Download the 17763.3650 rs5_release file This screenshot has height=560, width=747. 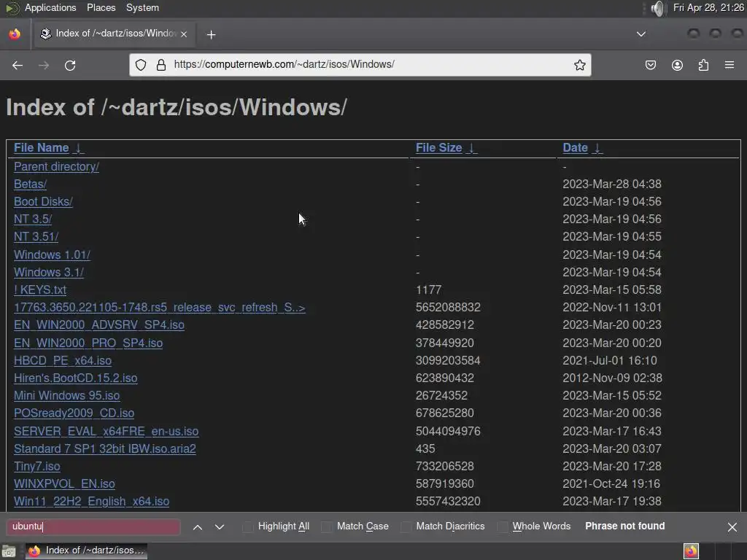[160, 308]
